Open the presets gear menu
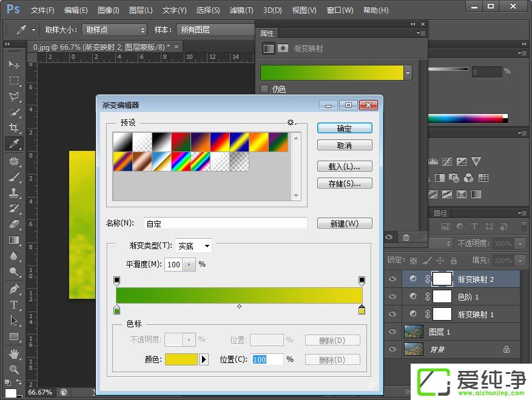 [x=291, y=122]
